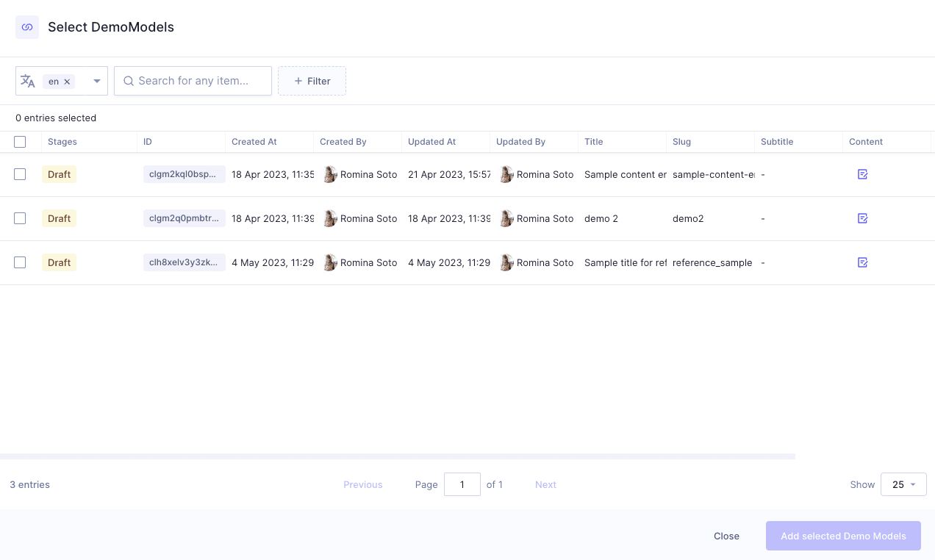Click the Page number input field
935x560 pixels.
tap(462, 484)
